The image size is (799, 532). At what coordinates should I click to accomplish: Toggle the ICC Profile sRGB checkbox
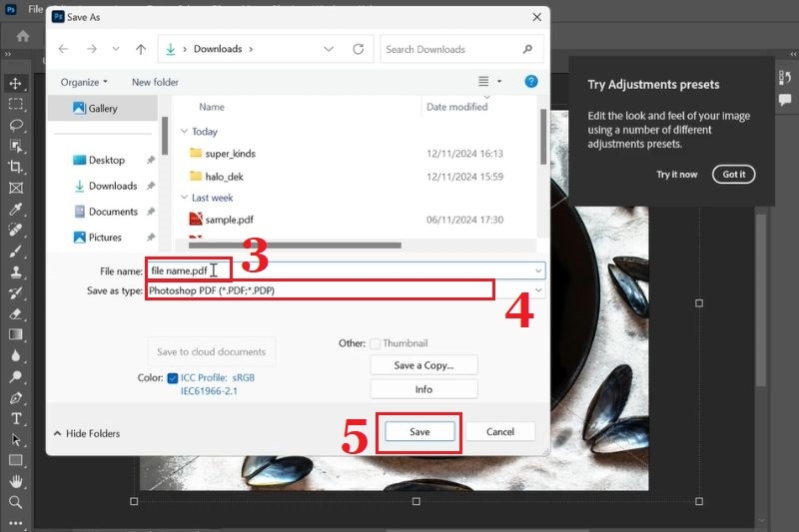click(172, 377)
